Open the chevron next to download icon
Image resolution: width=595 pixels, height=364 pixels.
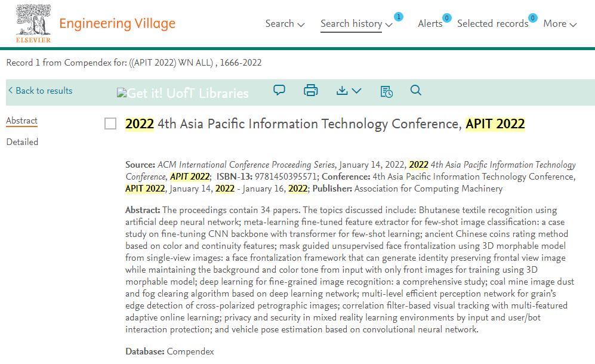pyautogui.click(x=357, y=91)
